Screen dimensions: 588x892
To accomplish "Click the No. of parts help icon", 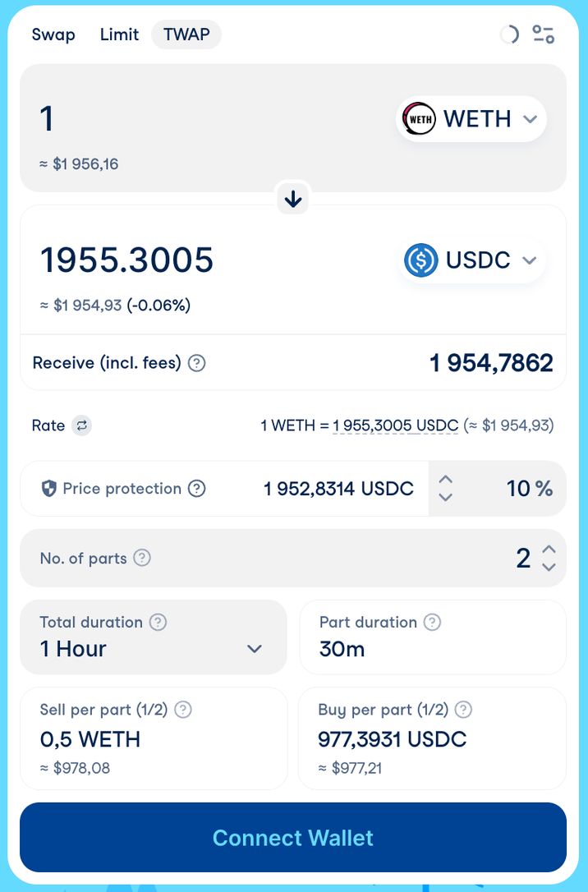I will [x=142, y=559].
